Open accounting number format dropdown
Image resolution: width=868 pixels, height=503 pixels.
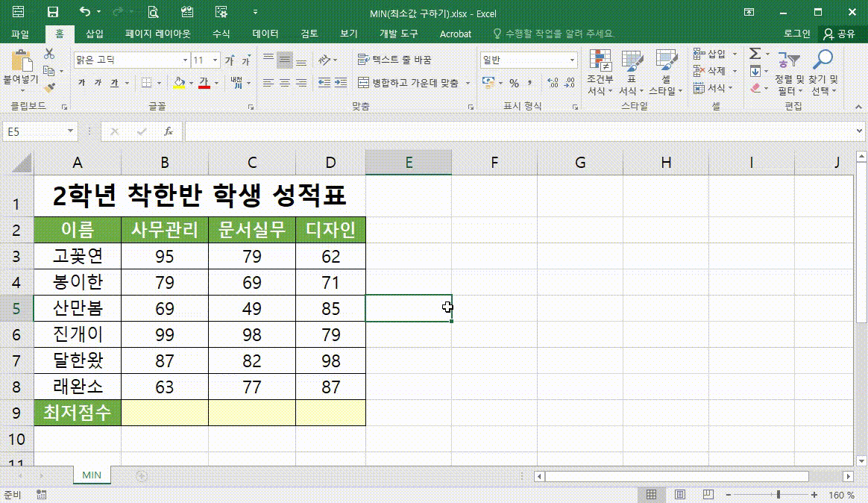pos(500,83)
